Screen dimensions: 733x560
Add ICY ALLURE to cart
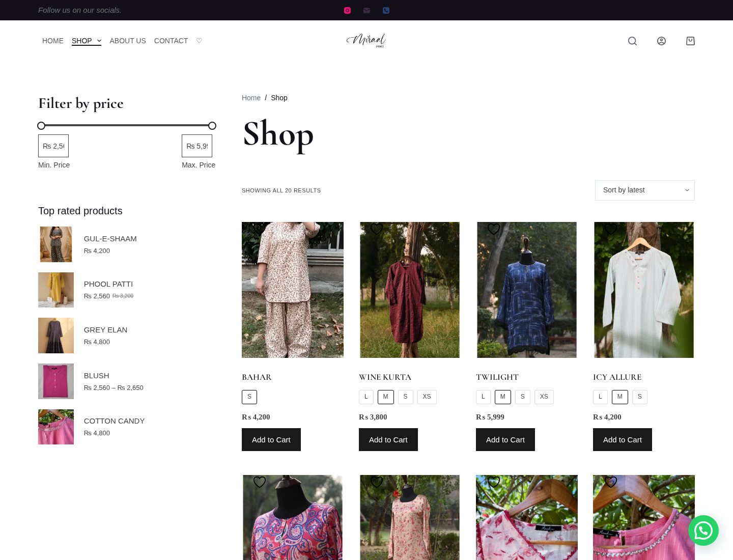point(623,440)
